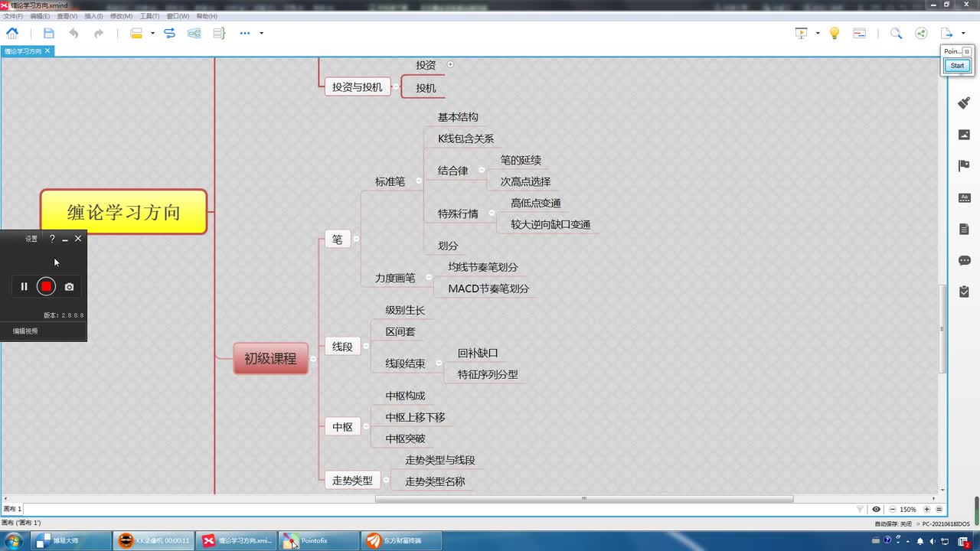This screenshot has height=551, width=980.
Task: Click the Start button in Pointofix panel
Action: (957, 66)
